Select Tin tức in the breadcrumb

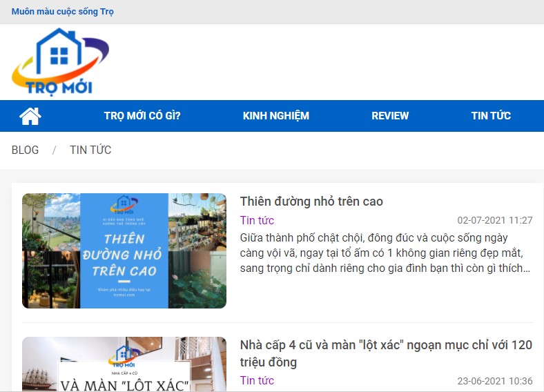tap(90, 150)
